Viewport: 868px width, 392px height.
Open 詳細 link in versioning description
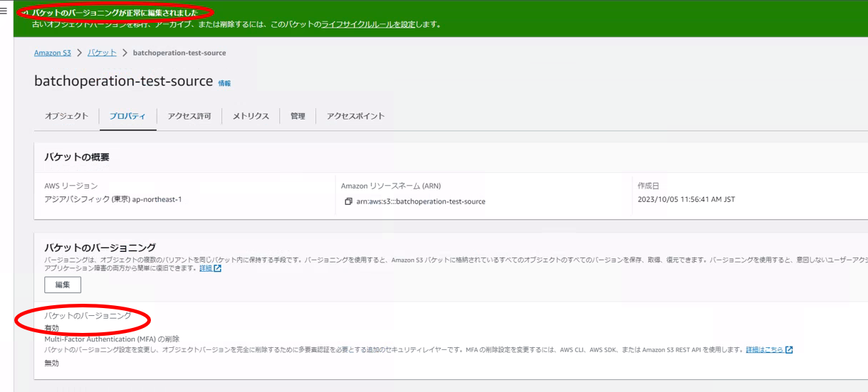[205, 269]
